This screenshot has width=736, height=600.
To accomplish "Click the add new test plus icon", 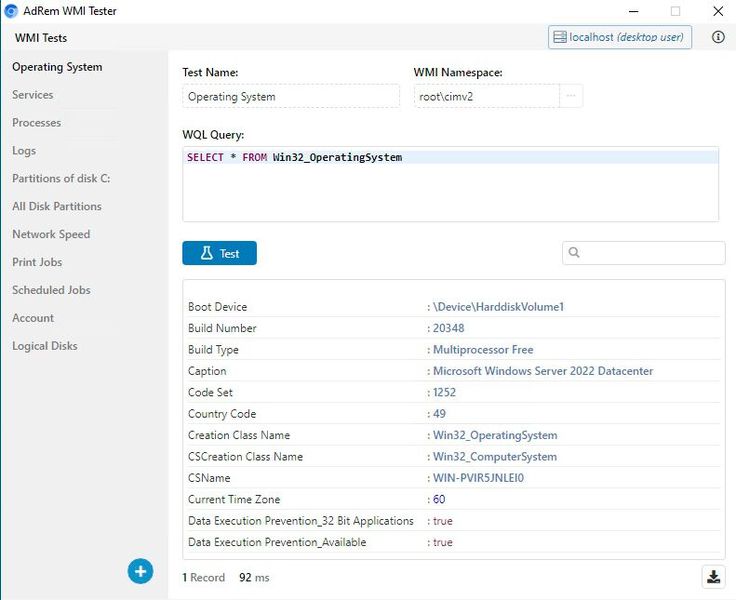I will click(x=140, y=571).
